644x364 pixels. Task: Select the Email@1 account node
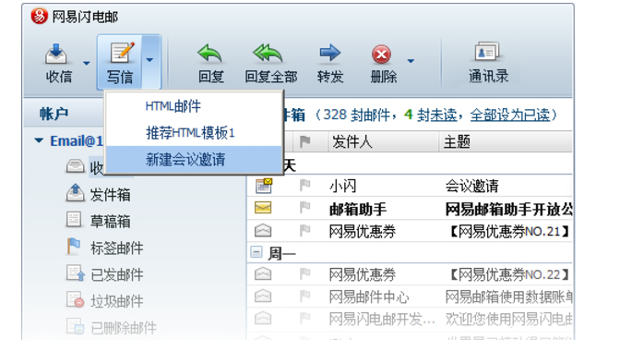pyautogui.click(x=77, y=141)
